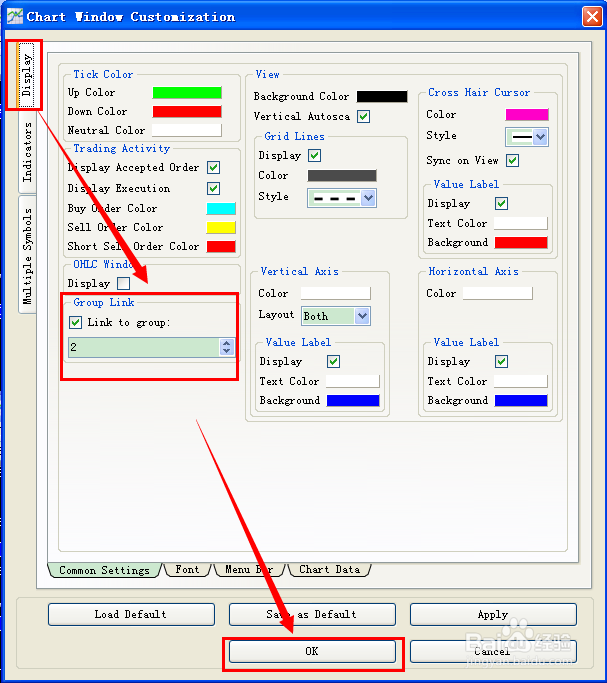
Task: Close the Chart Window Customization dialog
Action: pyautogui.click(x=592, y=17)
